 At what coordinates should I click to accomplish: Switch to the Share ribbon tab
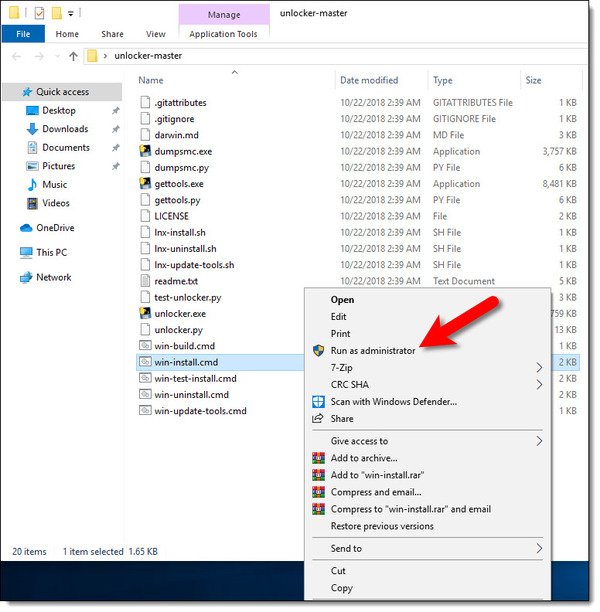click(x=112, y=34)
